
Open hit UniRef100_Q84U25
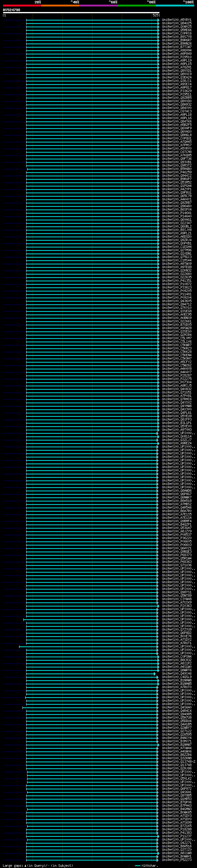[176, 23]
